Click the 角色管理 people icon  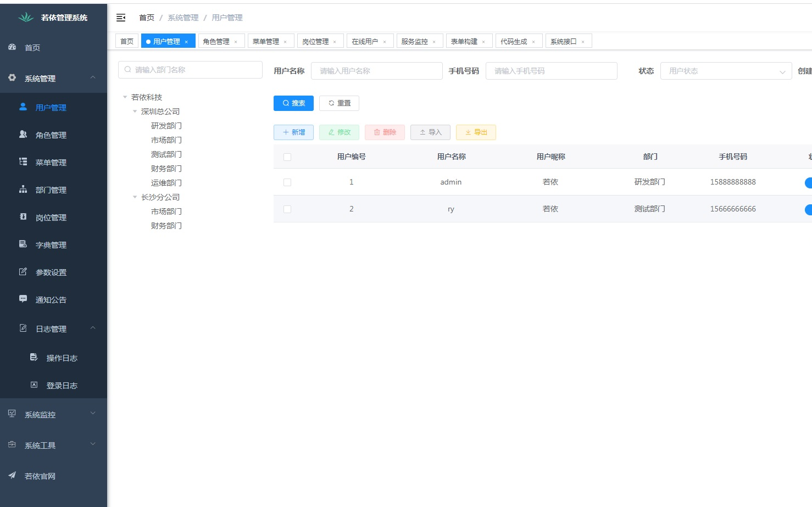click(x=23, y=135)
